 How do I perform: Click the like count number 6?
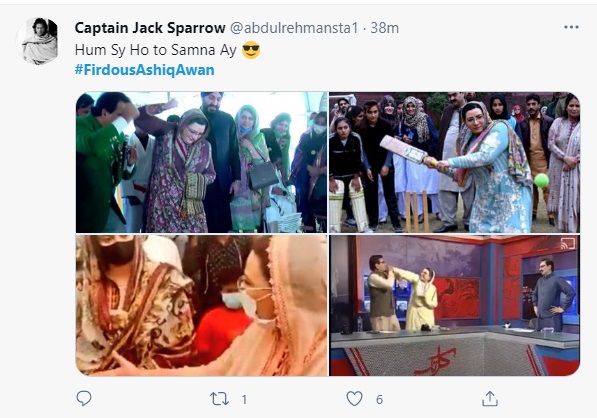[379, 399]
